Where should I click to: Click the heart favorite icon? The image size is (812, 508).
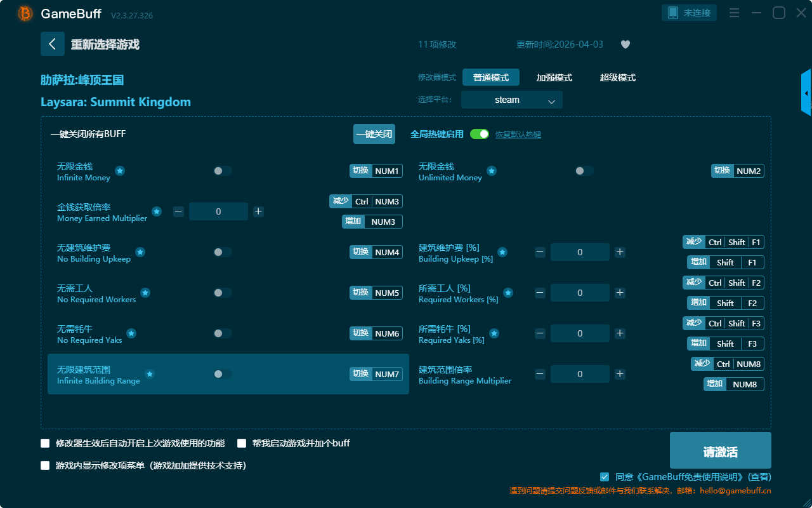pyautogui.click(x=625, y=44)
